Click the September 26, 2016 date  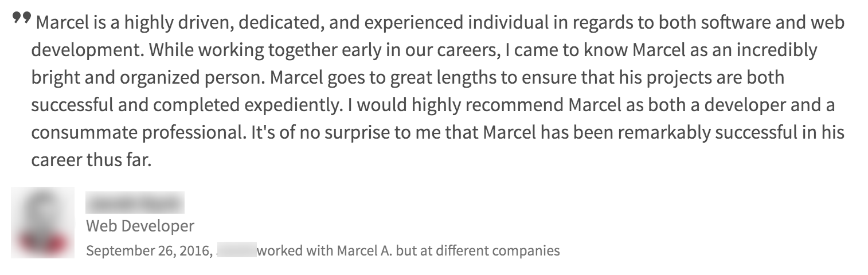pyautogui.click(x=150, y=251)
